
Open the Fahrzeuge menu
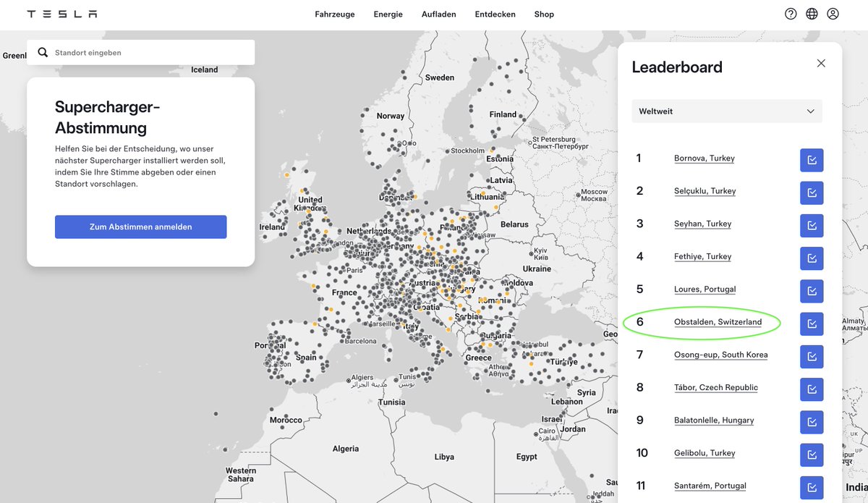[x=335, y=14]
